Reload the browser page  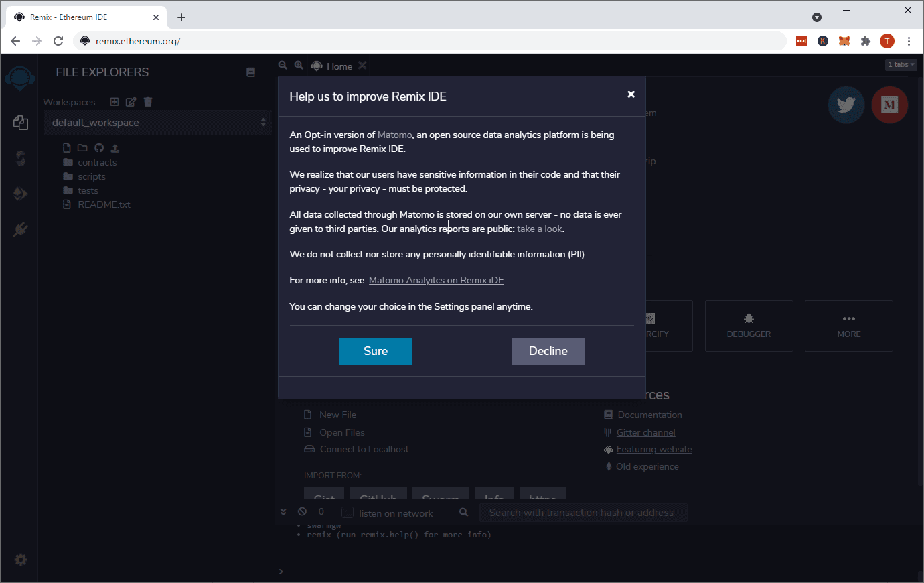pyautogui.click(x=58, y=41)
